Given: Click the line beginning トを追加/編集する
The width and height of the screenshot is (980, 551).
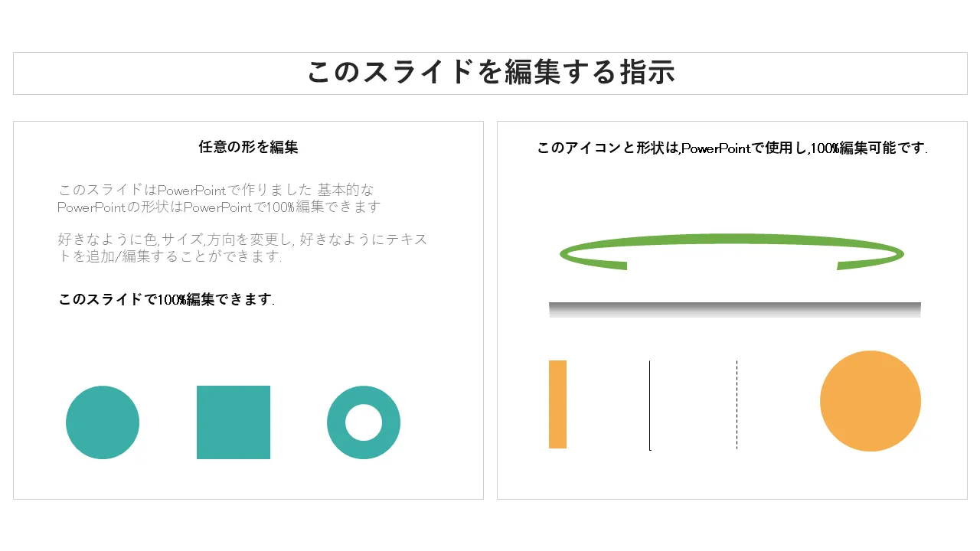Looking at the screenshot, I should [170, 256].
